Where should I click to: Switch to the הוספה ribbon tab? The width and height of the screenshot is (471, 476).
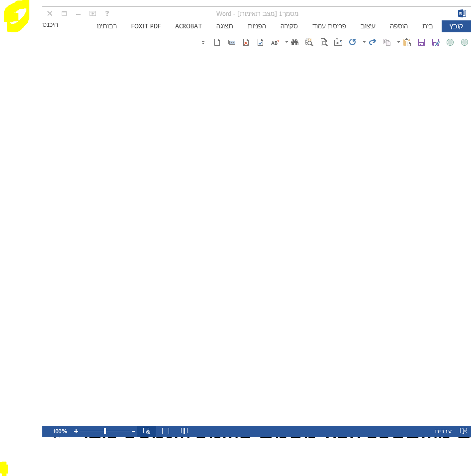click(x=398, y=26)
